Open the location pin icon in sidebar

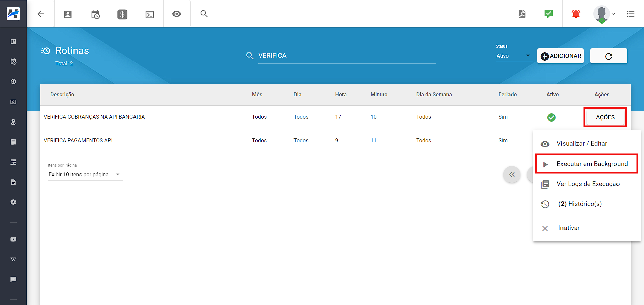tap(13, 122)
